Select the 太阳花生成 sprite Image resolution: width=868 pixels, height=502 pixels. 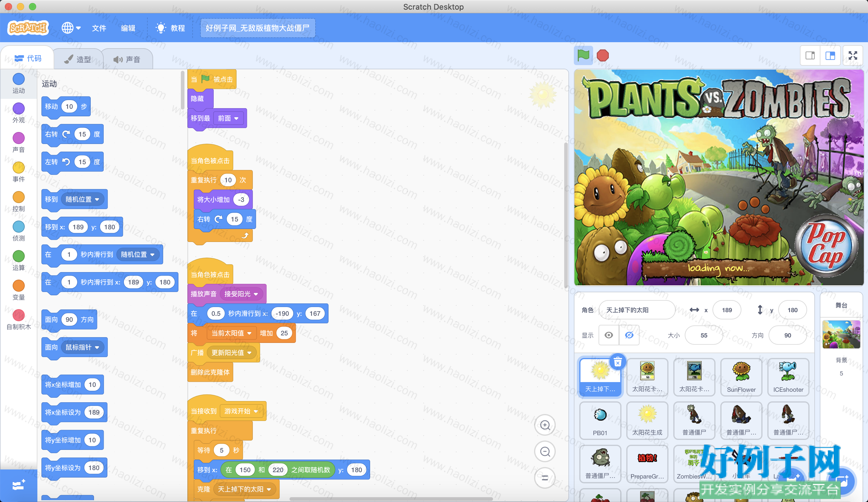pyautogui.click(x=647, y=420)
